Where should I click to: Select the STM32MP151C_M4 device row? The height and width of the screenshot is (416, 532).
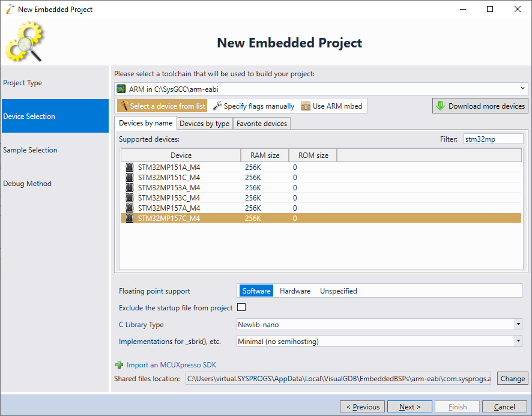click(321, 178)
